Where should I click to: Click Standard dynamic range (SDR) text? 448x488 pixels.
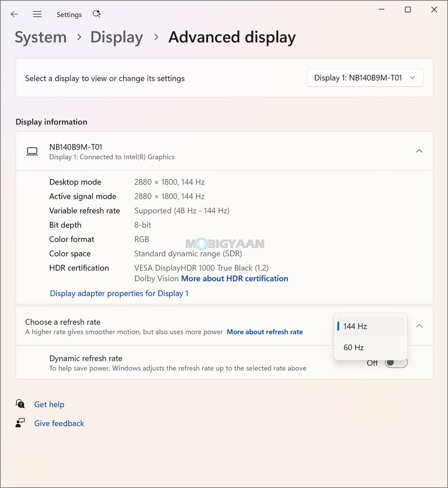pos(188,253)
